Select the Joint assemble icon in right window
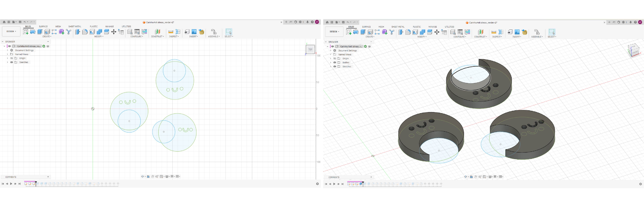 click(x=537, y=32)
